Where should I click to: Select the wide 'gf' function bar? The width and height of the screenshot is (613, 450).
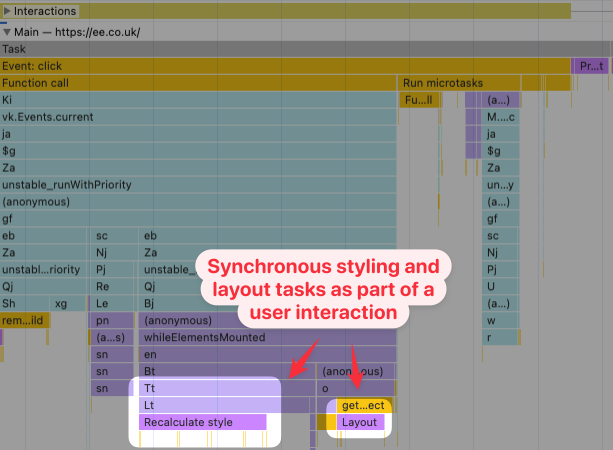pyautogui.click(x=198, y=219)
